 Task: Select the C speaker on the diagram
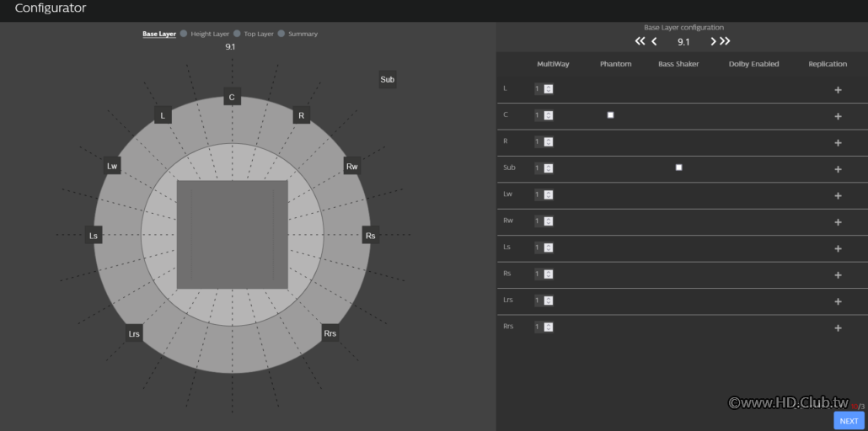tap(232, 96)
